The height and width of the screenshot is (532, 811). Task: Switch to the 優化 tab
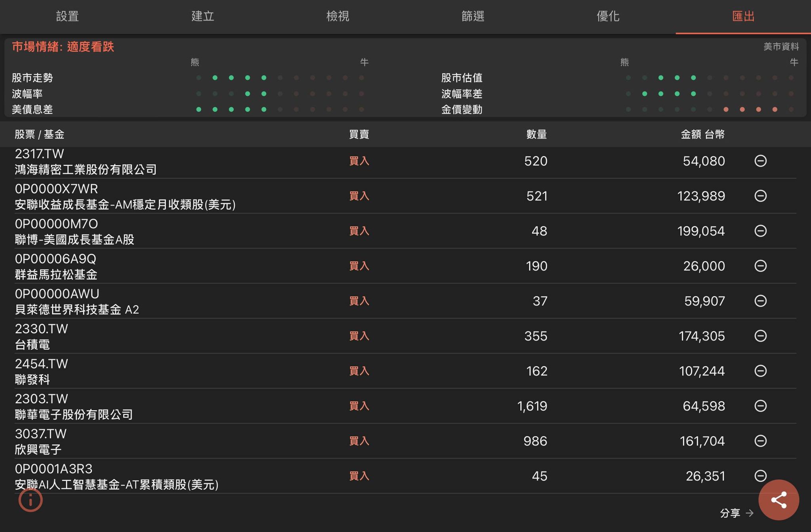coord(608,16)
